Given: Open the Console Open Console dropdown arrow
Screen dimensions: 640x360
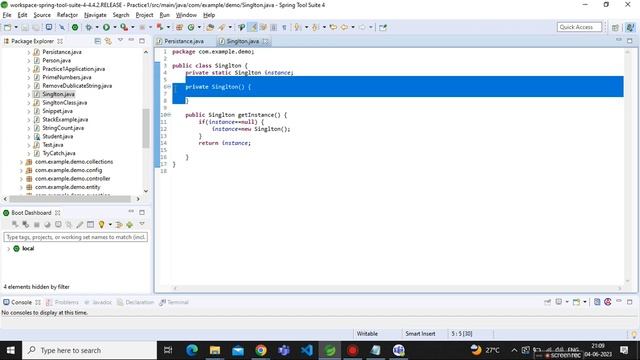Looking at the screenshot, I should click(x=585, y=302).
